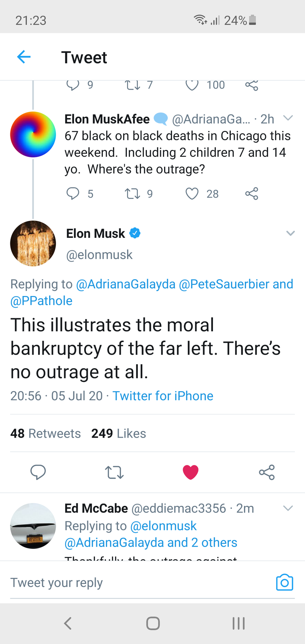Share Elon Musk's main tweet
305x644 pixels.
267,472
